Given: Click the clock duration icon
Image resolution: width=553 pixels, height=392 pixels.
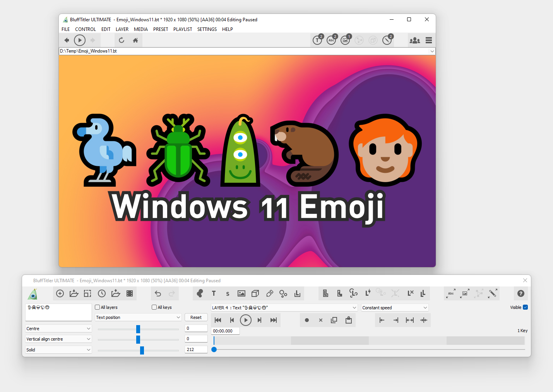Looking at the screenshot, I should pyautogui.click(x=102, y=293).
